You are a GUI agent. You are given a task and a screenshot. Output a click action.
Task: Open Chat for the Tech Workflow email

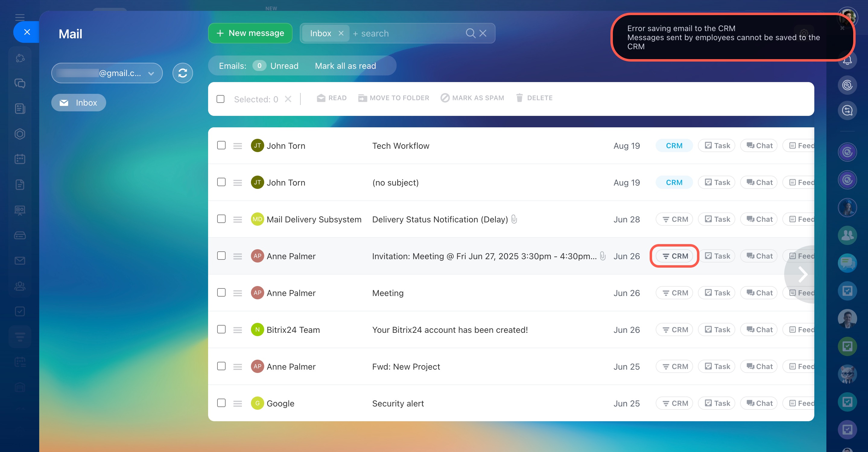pyautogui.click(x=759, y=146)
